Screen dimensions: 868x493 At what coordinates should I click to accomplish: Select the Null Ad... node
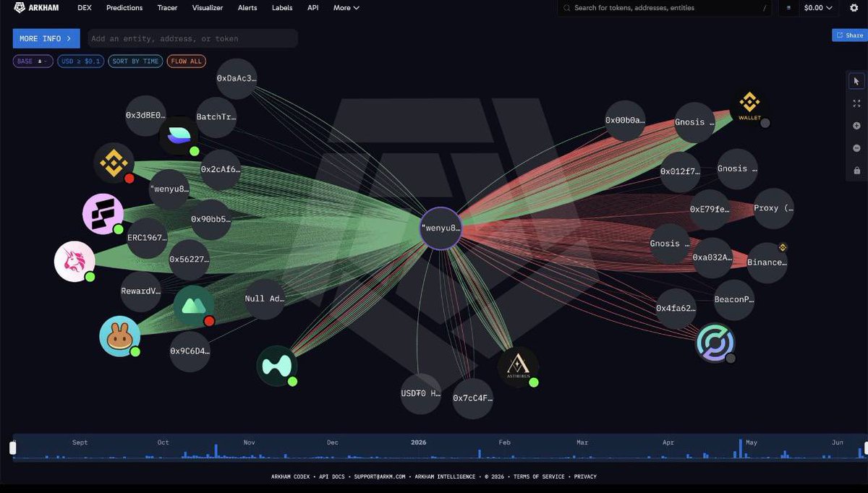265,299
